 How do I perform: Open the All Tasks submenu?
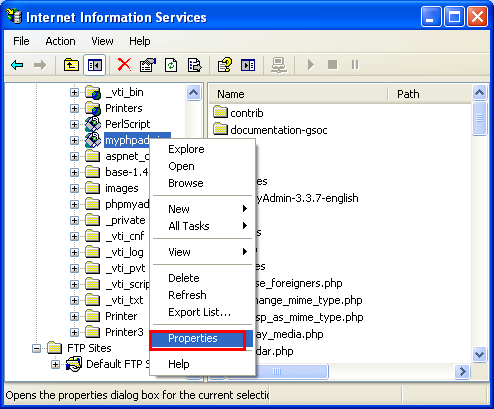203,226
